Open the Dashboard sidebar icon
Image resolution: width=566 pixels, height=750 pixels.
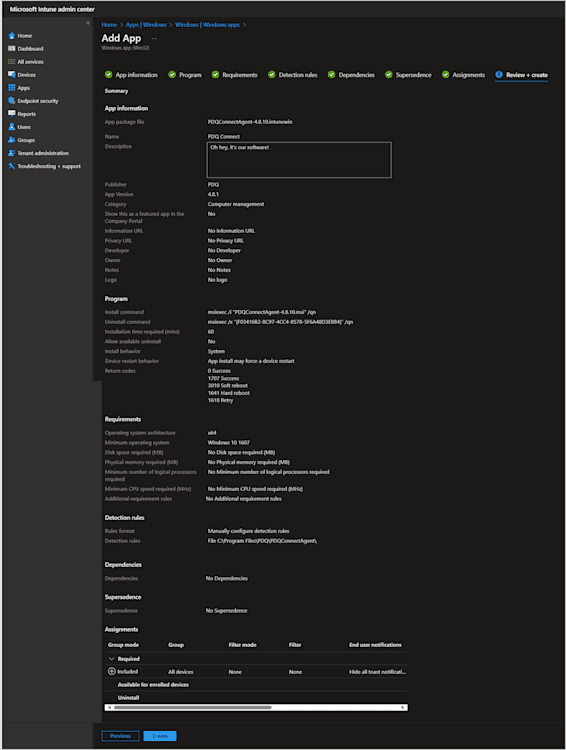(11, 49)
